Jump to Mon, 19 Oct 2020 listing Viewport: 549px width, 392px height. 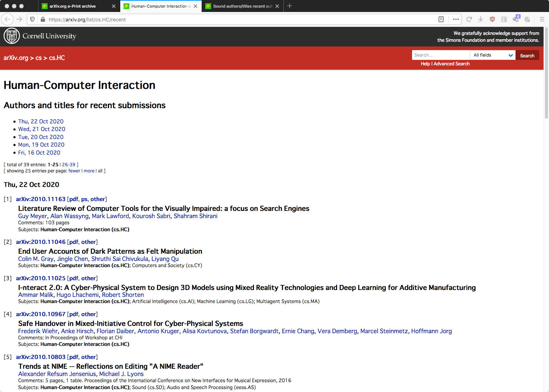click(x=41, y=144)
